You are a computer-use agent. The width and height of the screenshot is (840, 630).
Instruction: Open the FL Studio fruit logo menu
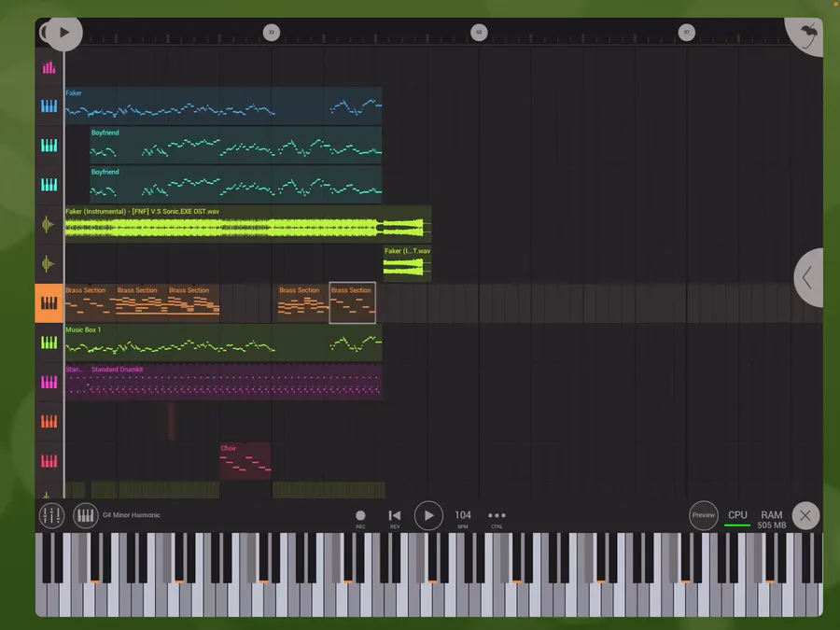click(808, 35)
